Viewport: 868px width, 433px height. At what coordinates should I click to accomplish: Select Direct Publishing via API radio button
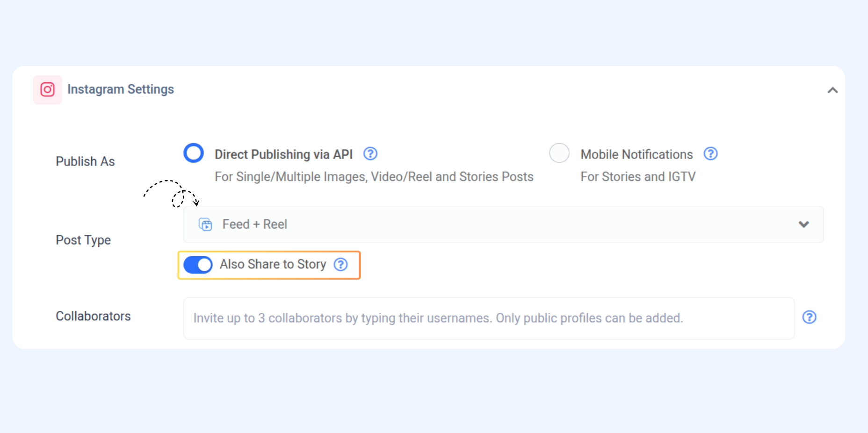[x=194, y=153]
